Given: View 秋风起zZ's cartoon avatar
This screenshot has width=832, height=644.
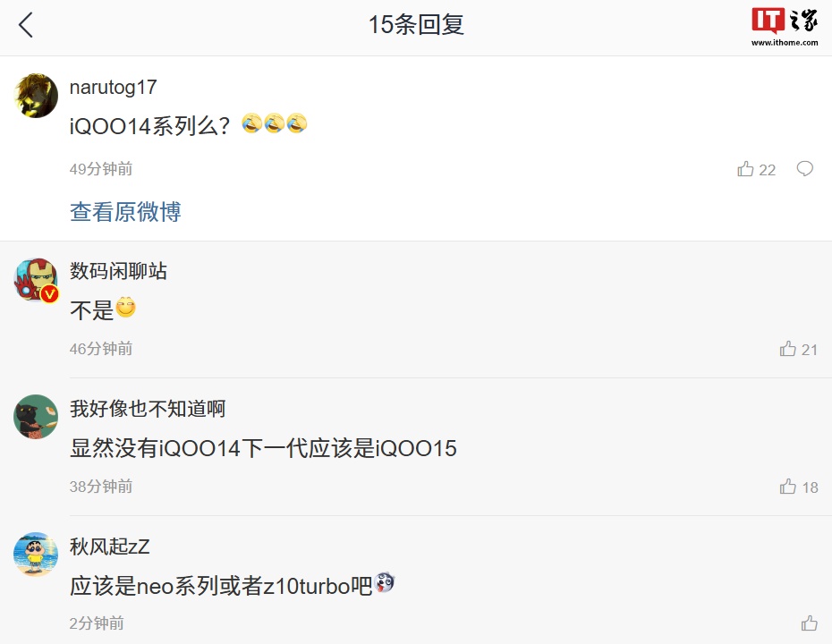Looking at the screenshot, I should tap(36, 554).
